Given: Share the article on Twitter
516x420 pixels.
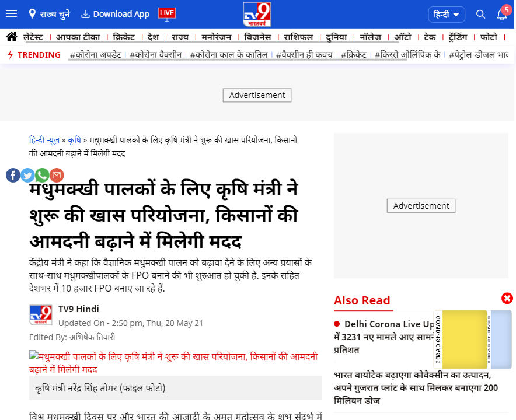Looking at the screenshot, I should coord(27,175).
